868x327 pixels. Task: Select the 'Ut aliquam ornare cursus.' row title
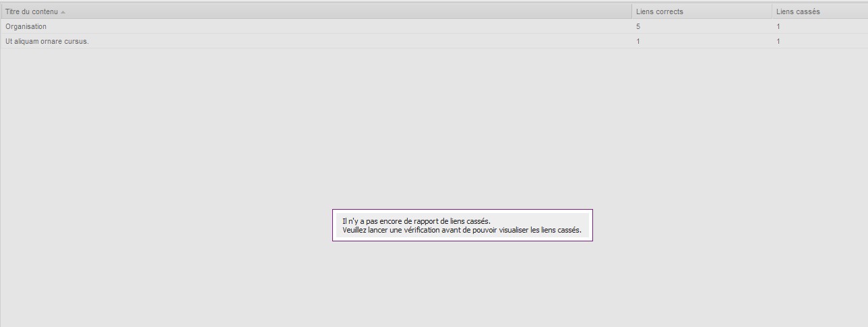tap(46, 41)
